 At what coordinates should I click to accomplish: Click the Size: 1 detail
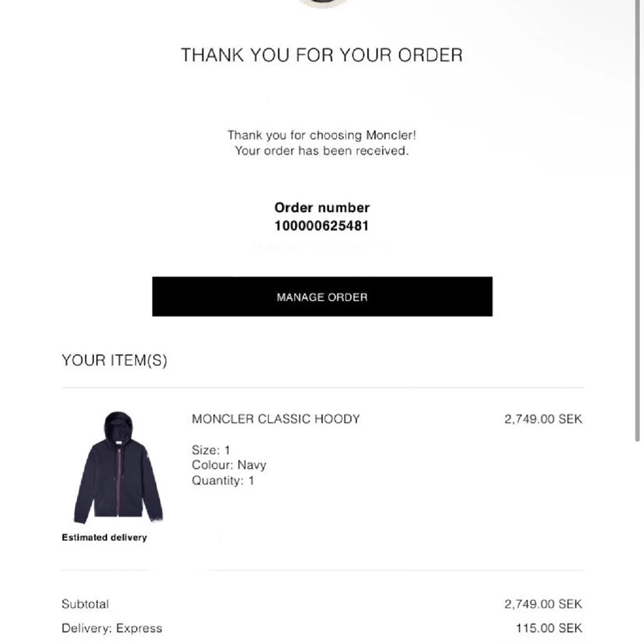click(x=211, y=450)
